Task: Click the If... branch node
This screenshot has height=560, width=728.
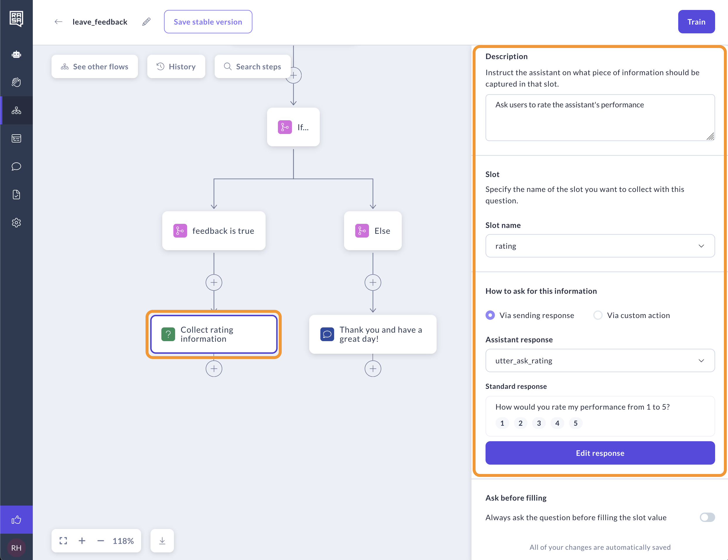Action: 293,127
